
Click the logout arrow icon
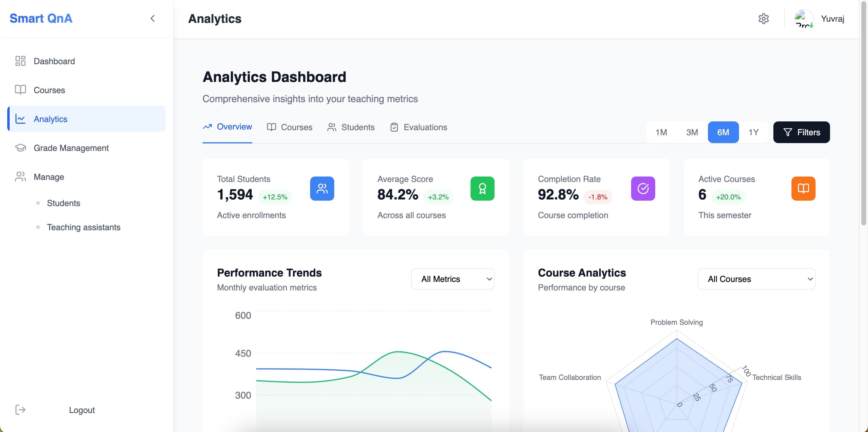[x=20, y=410]
